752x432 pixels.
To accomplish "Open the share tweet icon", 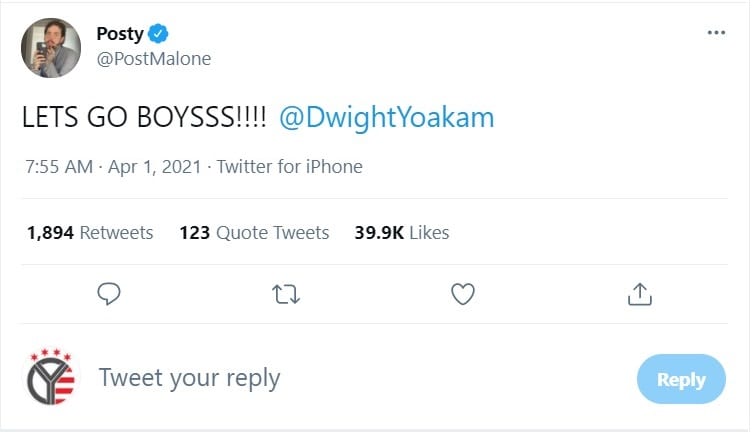I will pos(639,294).
